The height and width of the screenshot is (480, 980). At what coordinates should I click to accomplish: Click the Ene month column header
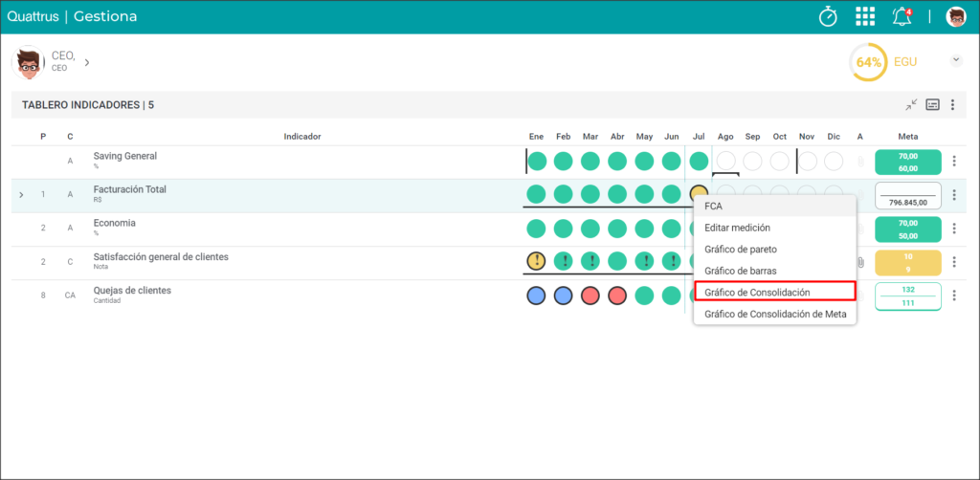coord(536,136)
